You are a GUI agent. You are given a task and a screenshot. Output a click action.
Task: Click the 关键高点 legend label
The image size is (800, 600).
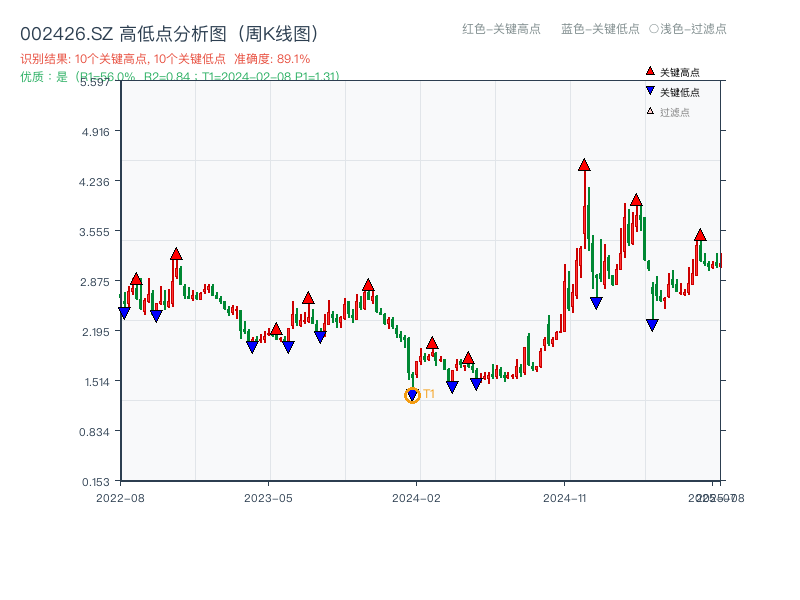pyautogui.click(x=680, y=72)
